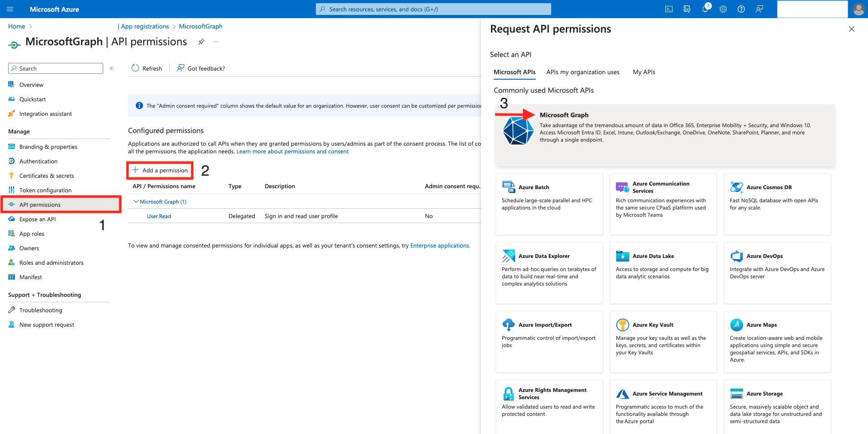Image resolution: width=868 pixels, height=434 pixels.
Task: Collapse the left navigation pane
Action: (x=112, y=68)
